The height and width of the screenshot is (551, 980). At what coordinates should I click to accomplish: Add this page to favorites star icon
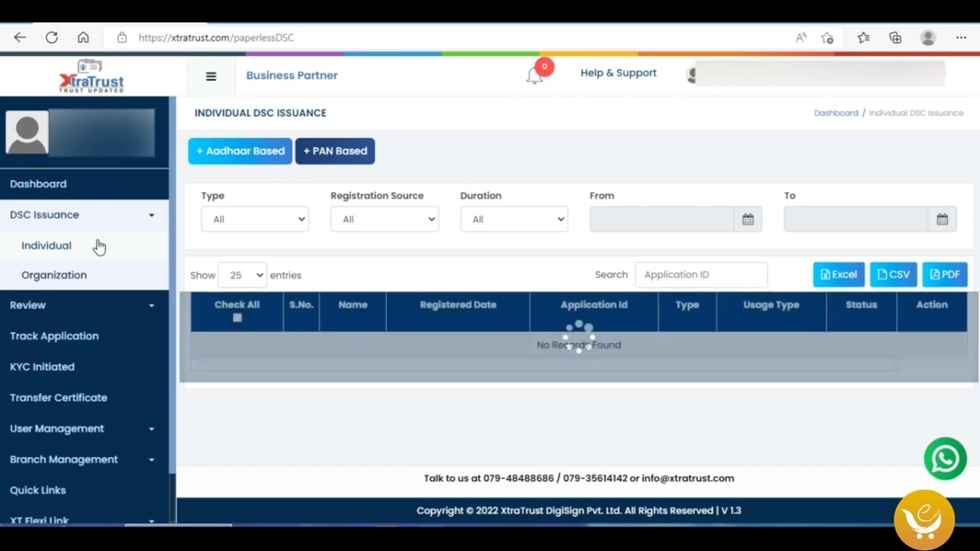(828, 37)
